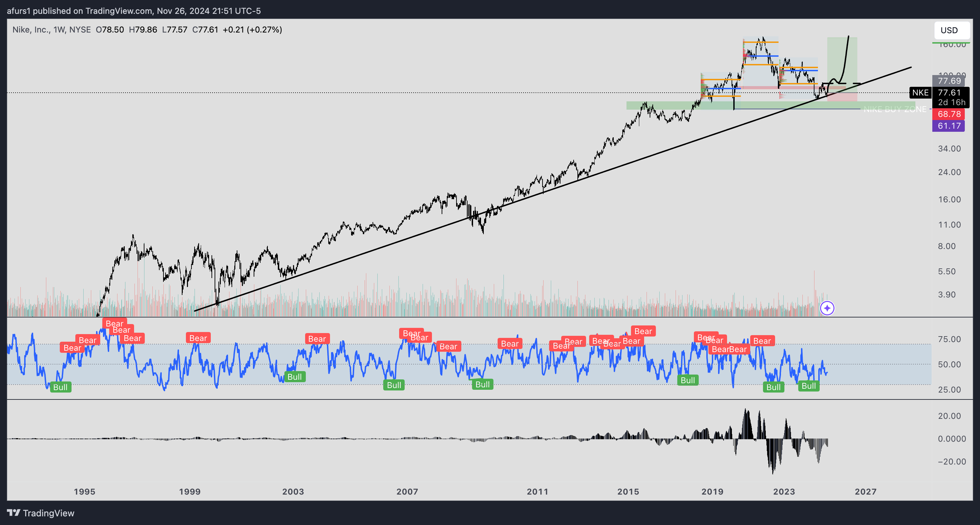The height and width of the screenshot is (525, 980).
Task: Click the 16.00 price axis value
Action: tap(949, 200)
